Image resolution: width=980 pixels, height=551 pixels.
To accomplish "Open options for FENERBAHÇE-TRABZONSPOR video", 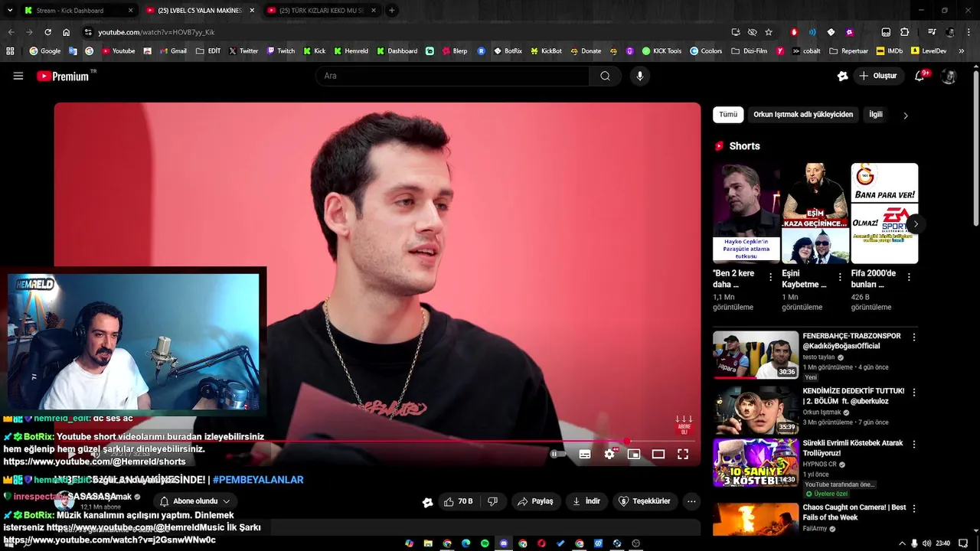I will (x=913, y=337).
